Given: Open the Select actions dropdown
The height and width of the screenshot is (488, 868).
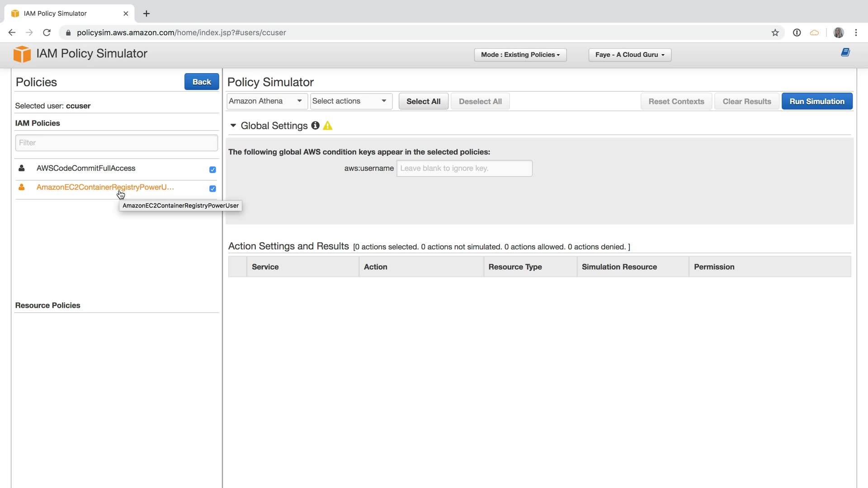Looking at the screenshot, I should [350, 101].
